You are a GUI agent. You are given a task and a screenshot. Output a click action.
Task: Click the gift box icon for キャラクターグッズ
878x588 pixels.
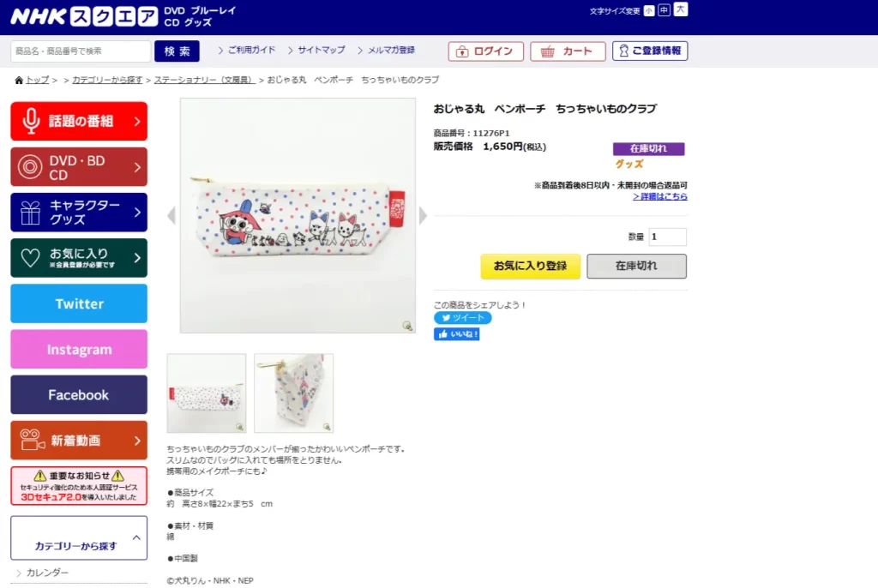tap(31, 213)
